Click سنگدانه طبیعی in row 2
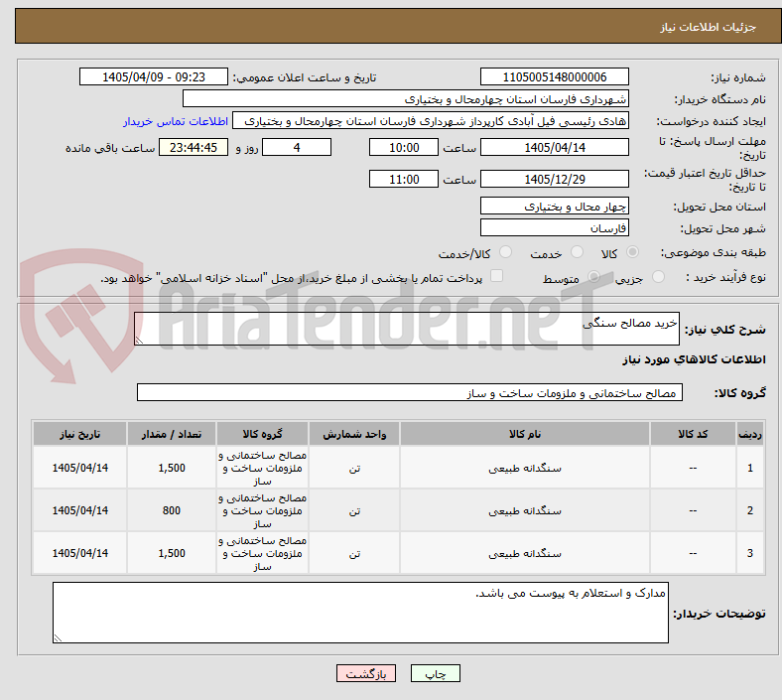 tap(525, 510)
